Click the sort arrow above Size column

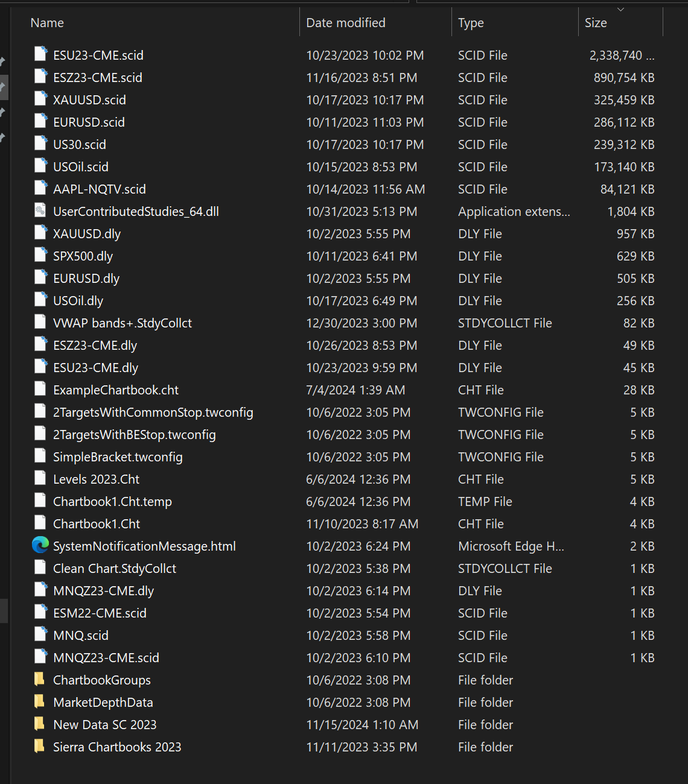[620, 9]
